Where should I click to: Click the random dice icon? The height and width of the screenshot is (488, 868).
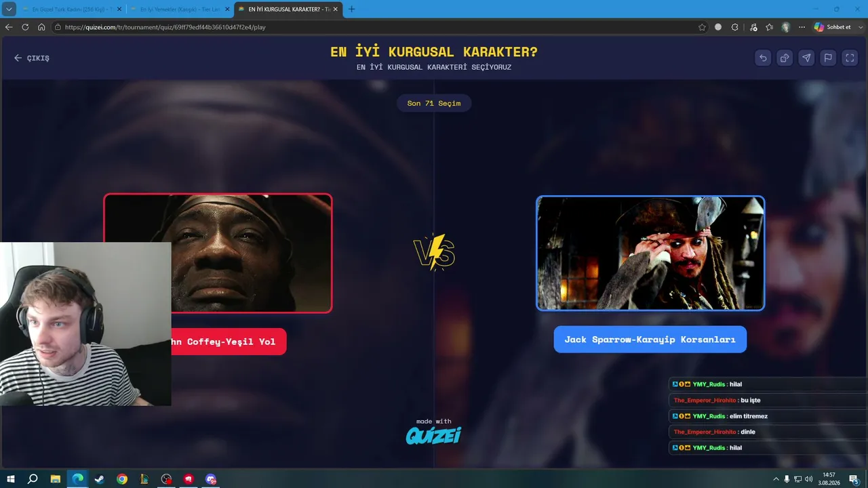785,58
